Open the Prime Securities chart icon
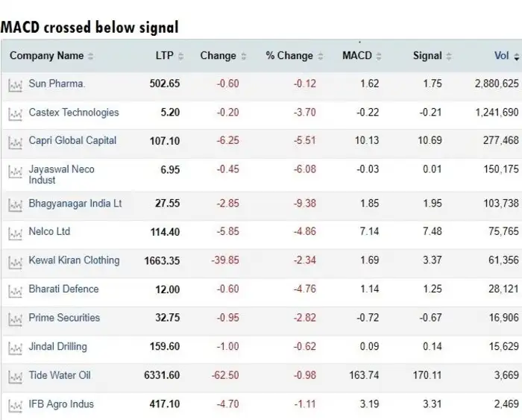The image size is (522, 420). point(14,319)
